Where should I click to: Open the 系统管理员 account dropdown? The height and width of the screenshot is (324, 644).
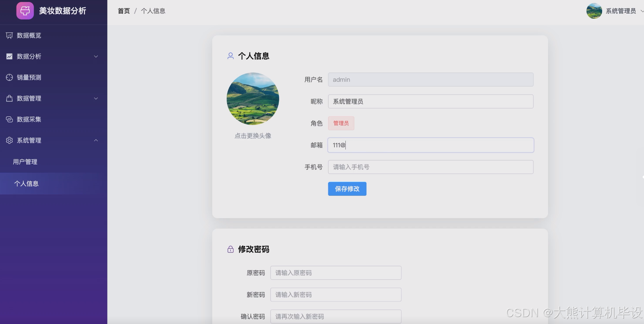click(x=620, y=11)
